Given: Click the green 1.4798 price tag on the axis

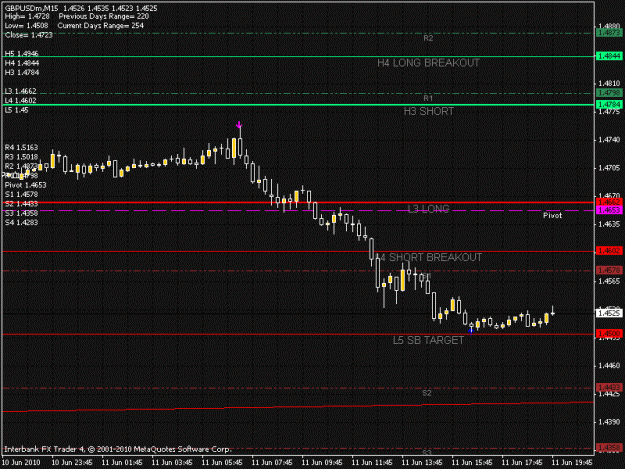Looking at the screenshot, I should click(x=609, y=93).
